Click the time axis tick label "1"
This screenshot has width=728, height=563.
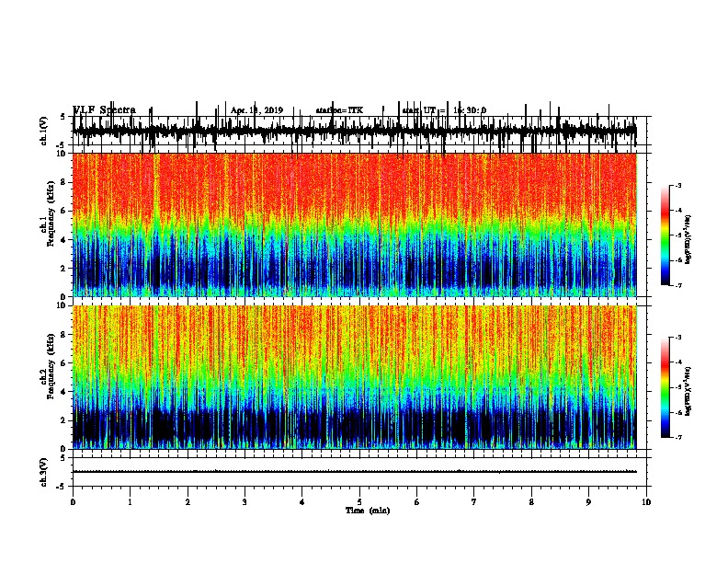(130, 502)
